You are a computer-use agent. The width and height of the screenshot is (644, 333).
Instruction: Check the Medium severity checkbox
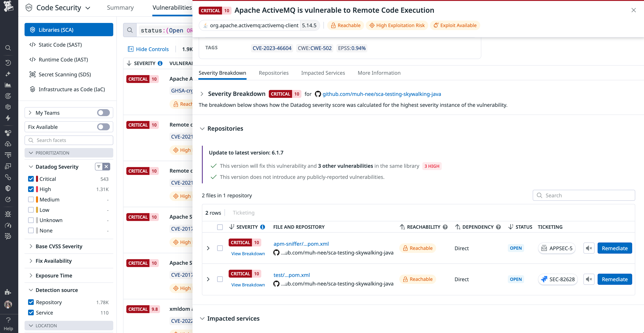(x=31, y=199)
